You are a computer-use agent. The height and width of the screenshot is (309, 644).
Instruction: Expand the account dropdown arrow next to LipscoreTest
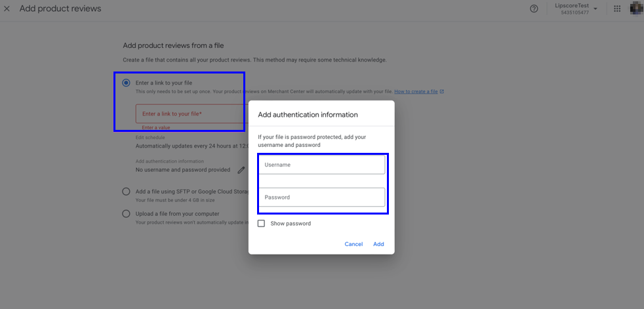point(595,9)
